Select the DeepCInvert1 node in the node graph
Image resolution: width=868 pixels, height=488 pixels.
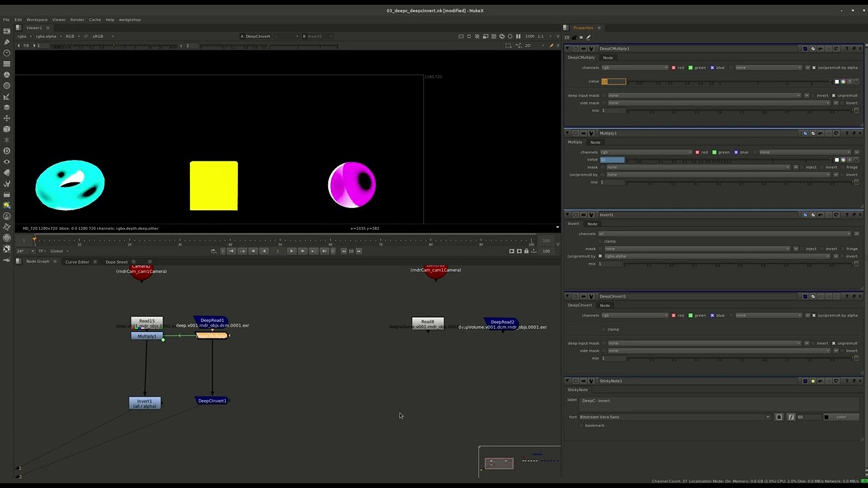pos(212,401)
